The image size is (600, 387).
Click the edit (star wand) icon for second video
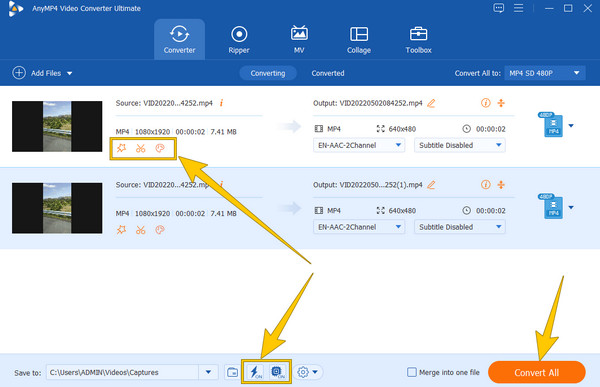pyautogui.click(x=122, y=230)
